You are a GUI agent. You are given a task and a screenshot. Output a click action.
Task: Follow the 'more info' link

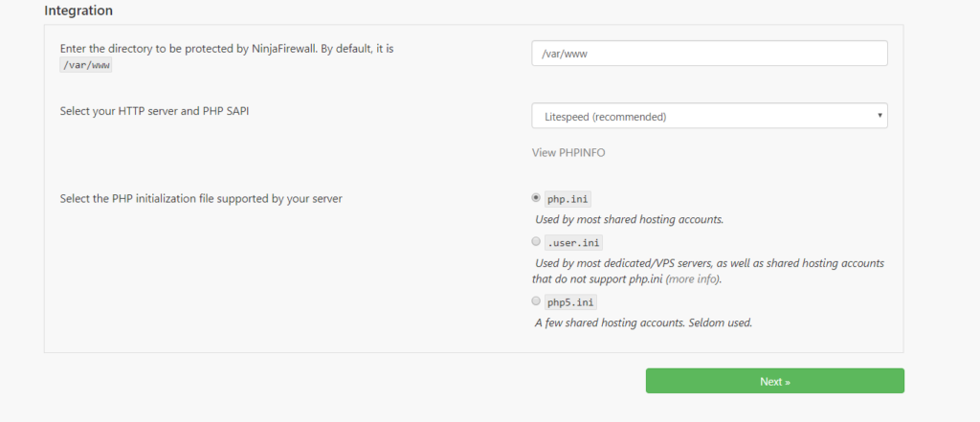click(692, 278)
